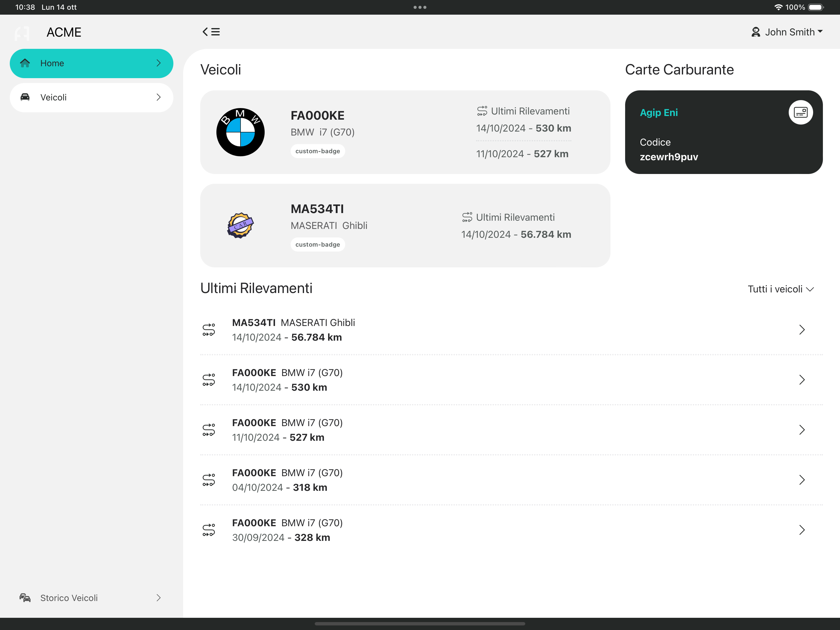Open the MA534TI vehicle card title
The image size is (840, 630).
(317, 209)
